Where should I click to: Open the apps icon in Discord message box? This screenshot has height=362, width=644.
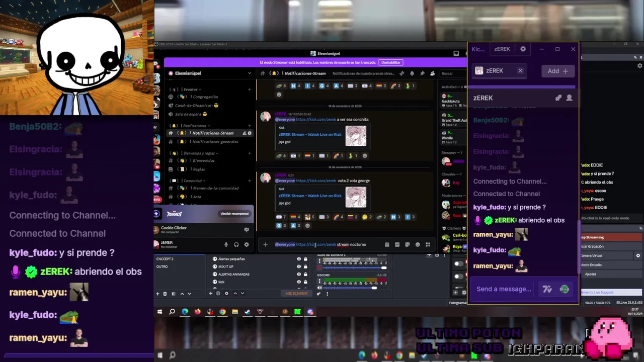428,245
